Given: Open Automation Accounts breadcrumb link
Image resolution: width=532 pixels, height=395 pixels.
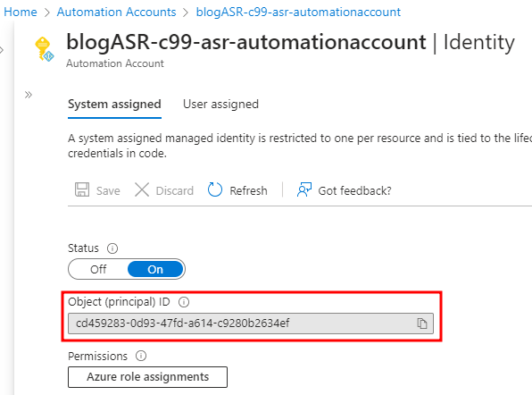Looking at the screenshot, I should coord(116,12).
